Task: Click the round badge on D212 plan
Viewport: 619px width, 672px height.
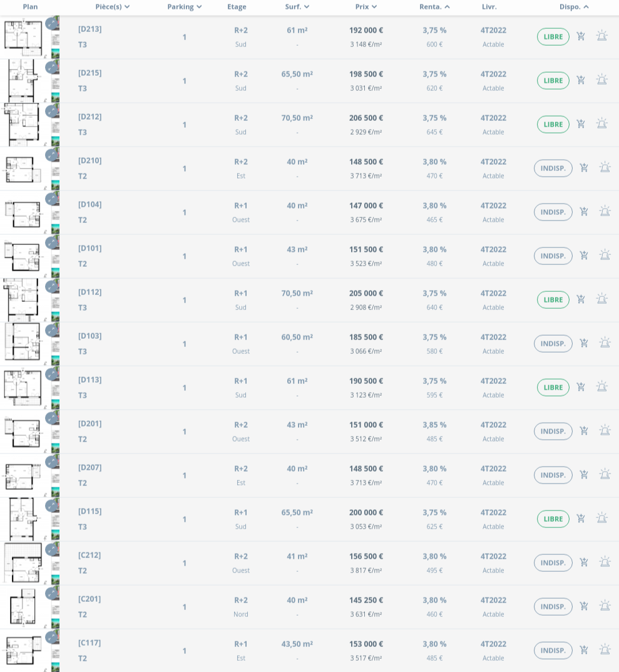Action: (x=51, y=111)
